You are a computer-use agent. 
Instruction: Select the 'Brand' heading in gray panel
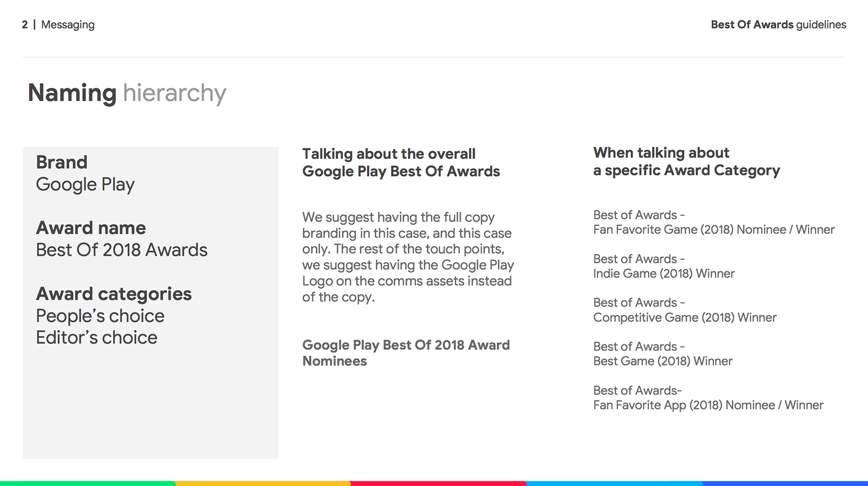click(61, 162)
